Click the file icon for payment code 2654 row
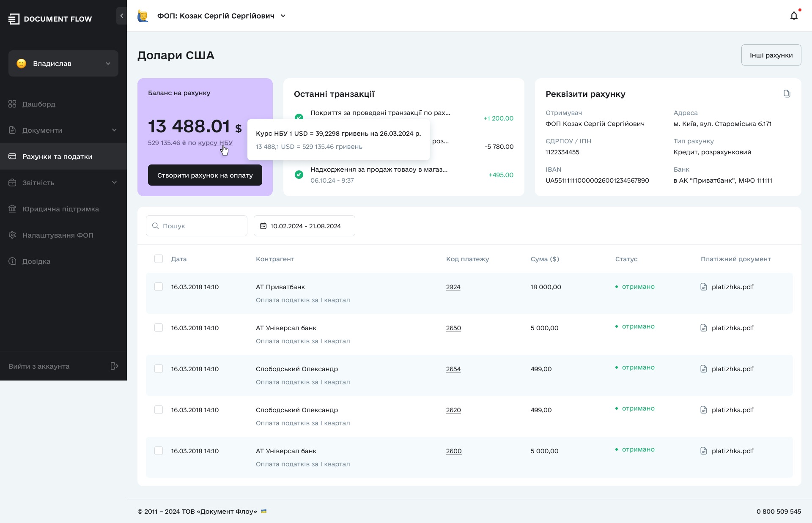This screenshot has width=812, height=523. pos(704,369)
